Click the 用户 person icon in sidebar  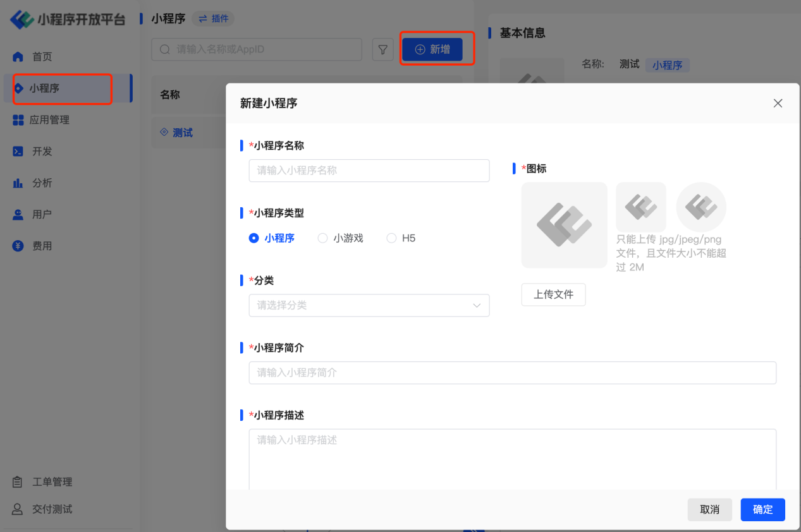click(18, 215)
